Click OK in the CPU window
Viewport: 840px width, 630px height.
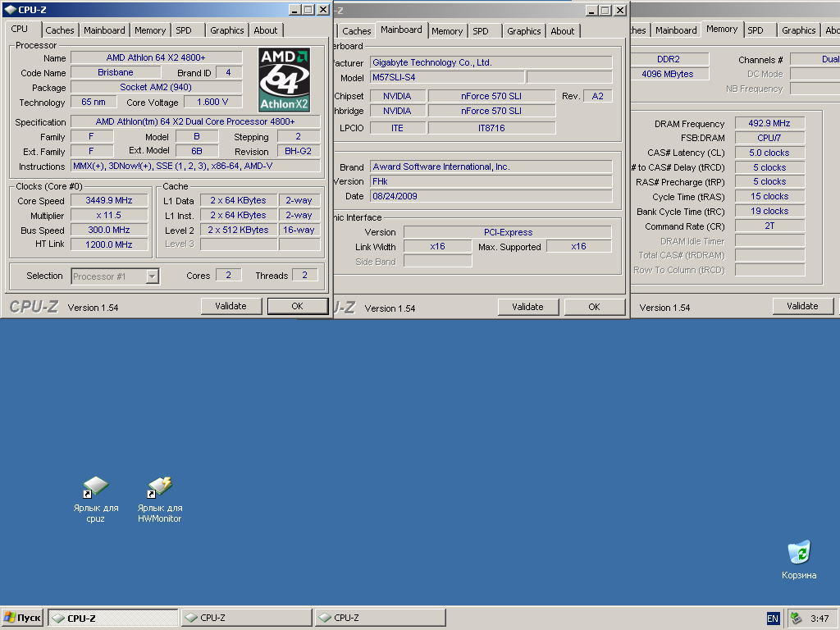[x=297, y=306]
